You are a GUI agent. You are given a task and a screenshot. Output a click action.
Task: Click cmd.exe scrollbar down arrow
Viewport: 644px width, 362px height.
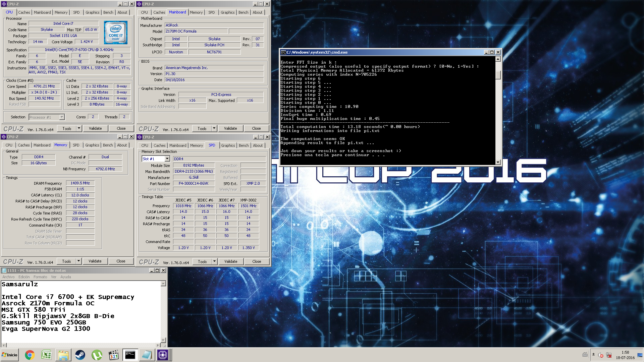click(498, 162)
